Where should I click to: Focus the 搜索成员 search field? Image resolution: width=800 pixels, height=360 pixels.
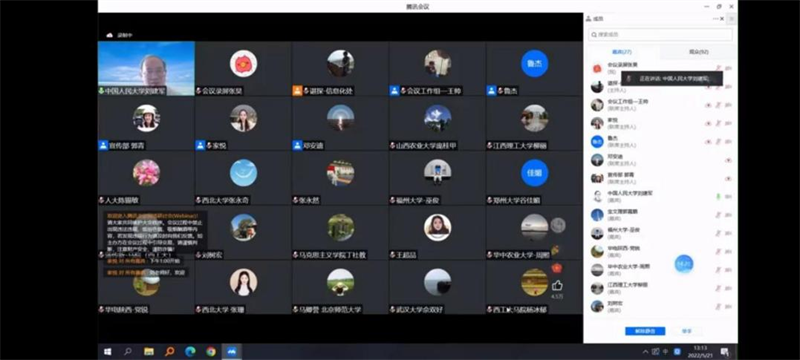point(660,35)
